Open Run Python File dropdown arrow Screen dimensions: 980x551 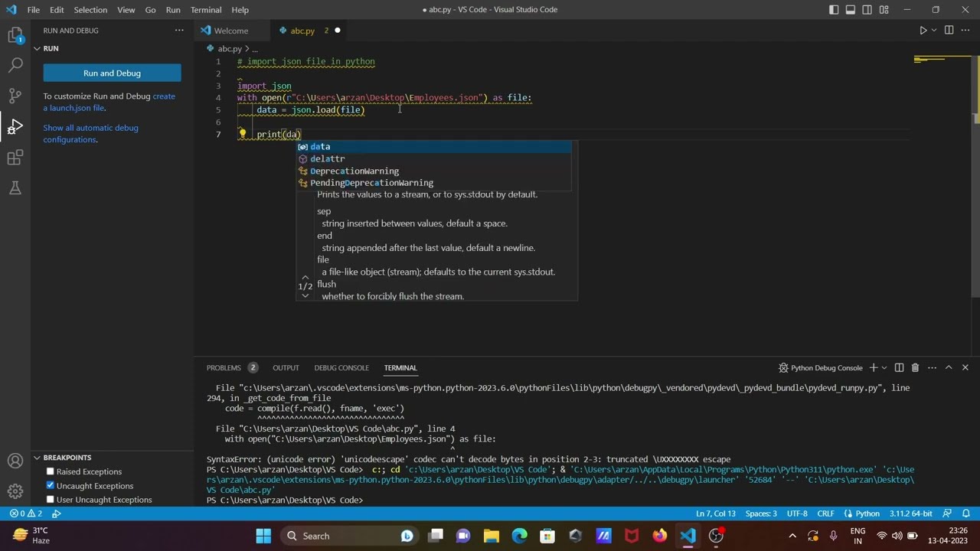[x=933, y=31]
